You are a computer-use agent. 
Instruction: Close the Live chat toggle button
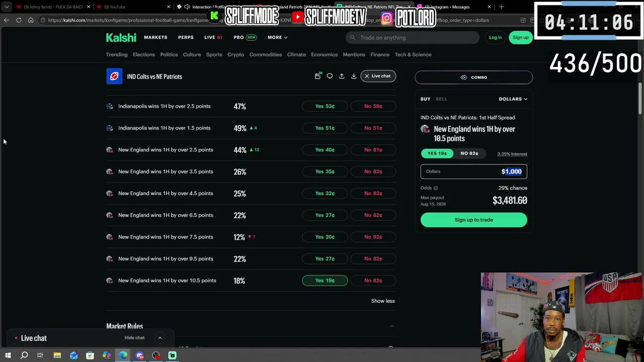(378, 76)
